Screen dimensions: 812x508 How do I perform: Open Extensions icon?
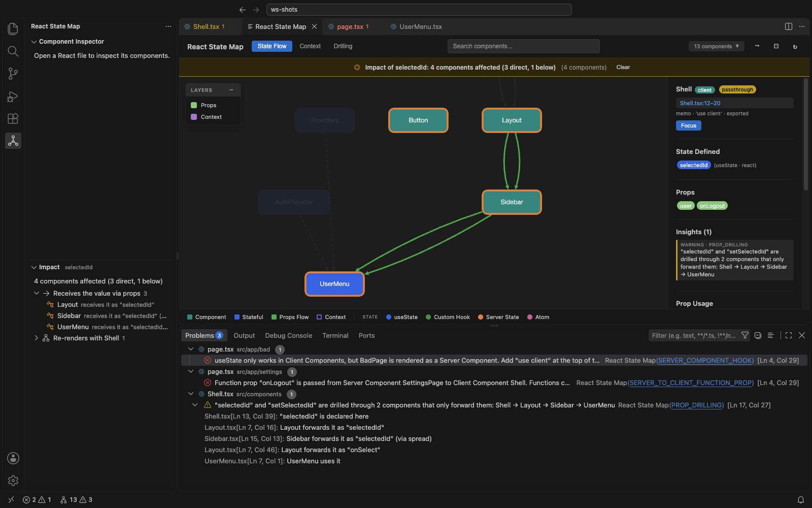click(x=13, y=118)
